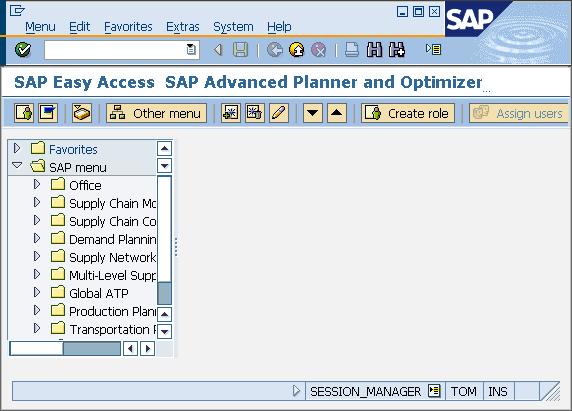Click the Find Next binoculars icon
The width and height of the screenshot is (572, 411).
pyautogui.click(x=397, y=50)
